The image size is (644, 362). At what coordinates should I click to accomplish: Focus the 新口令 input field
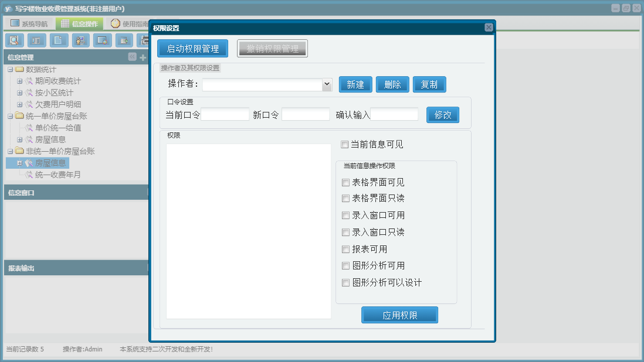306,114
